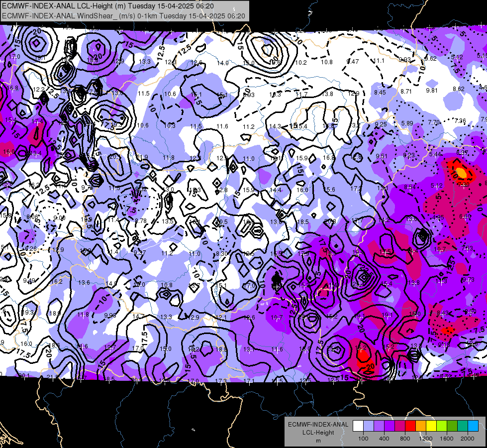Click the grid value 9.62
The height and width of the screenshot is (448, 487).
[430, 59]
